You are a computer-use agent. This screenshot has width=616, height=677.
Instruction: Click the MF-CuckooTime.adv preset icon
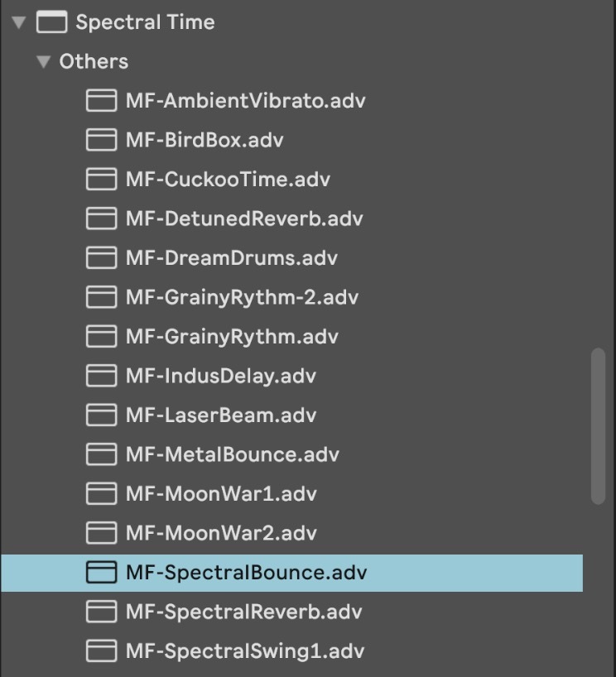click(x=101, y=180)
